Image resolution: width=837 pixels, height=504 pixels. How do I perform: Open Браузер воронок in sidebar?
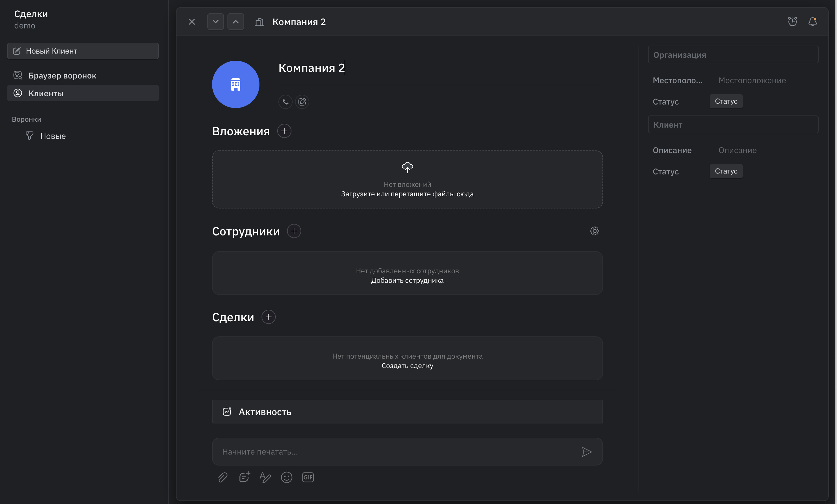[83, 76]
